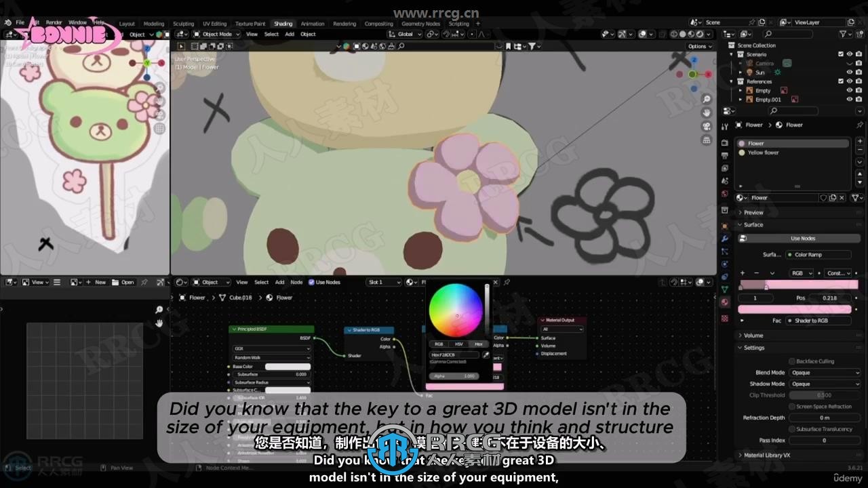This screenshot has width=868, height=488.
Task: Click the color ramp gradient bar in Properties
Action: click(798, 285)
